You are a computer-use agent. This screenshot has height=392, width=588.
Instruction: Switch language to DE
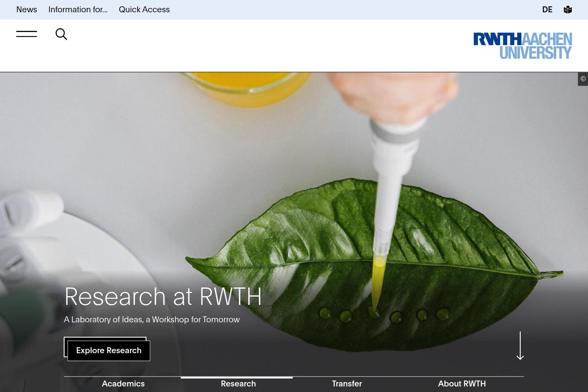click(547, 10)
